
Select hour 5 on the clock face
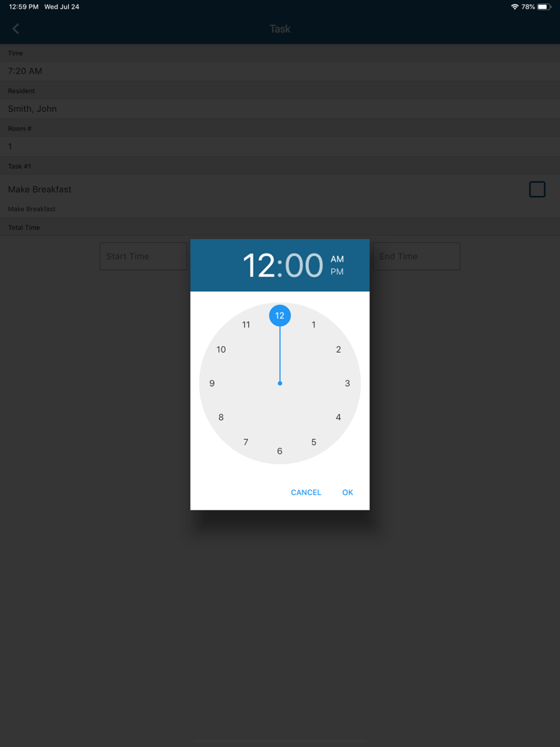314,442
